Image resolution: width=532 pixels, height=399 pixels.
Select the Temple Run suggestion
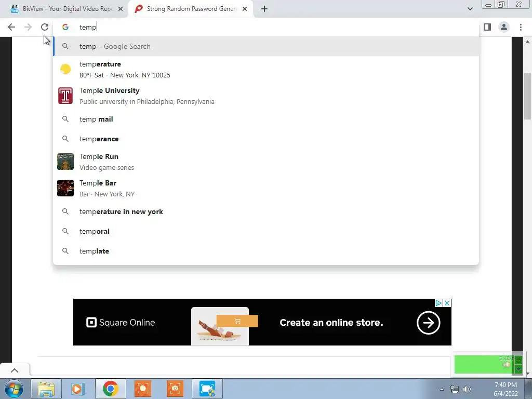[x=266, y=162]
